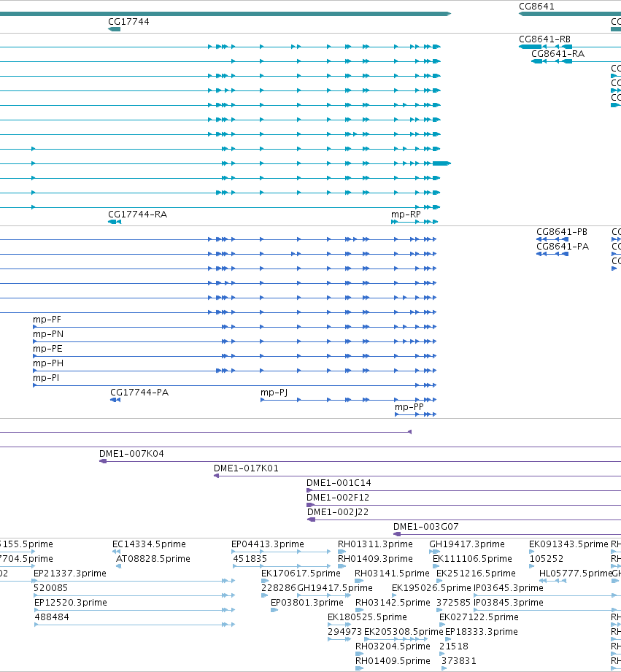Select the CG17744-RA transcript label
Viewport: 621px width, 672px height.
138,215
